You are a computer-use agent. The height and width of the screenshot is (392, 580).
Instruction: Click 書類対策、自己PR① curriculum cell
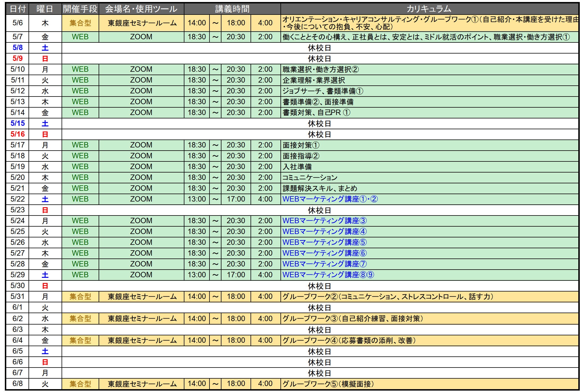(x=430, y=113)
